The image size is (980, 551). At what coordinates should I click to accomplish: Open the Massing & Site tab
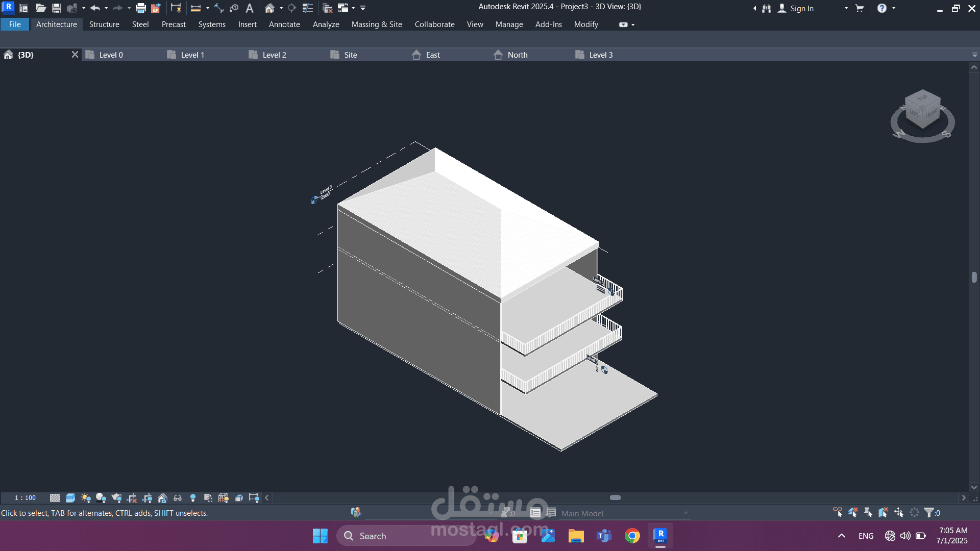tap(377, 24)
